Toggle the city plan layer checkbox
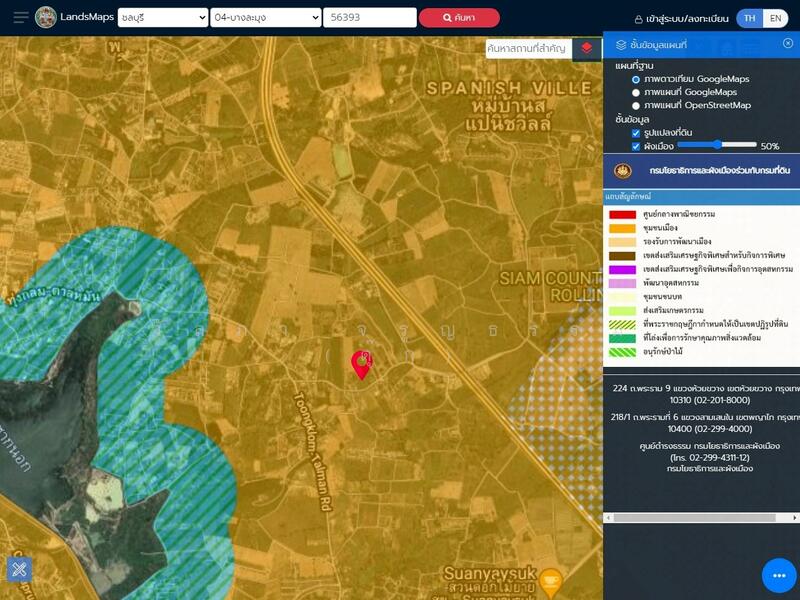This screenshot has height=600, width=800. [x=636, y=146]
